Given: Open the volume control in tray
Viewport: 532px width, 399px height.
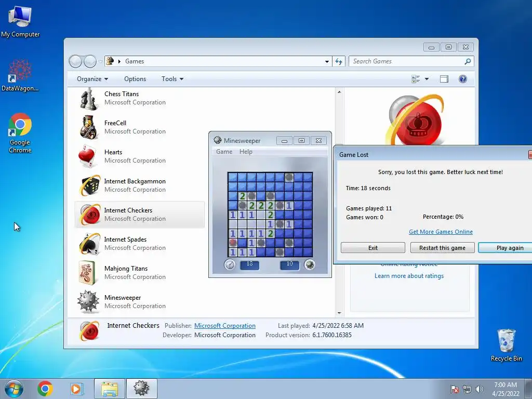Looking at the screenshot, I should [480, 389].
